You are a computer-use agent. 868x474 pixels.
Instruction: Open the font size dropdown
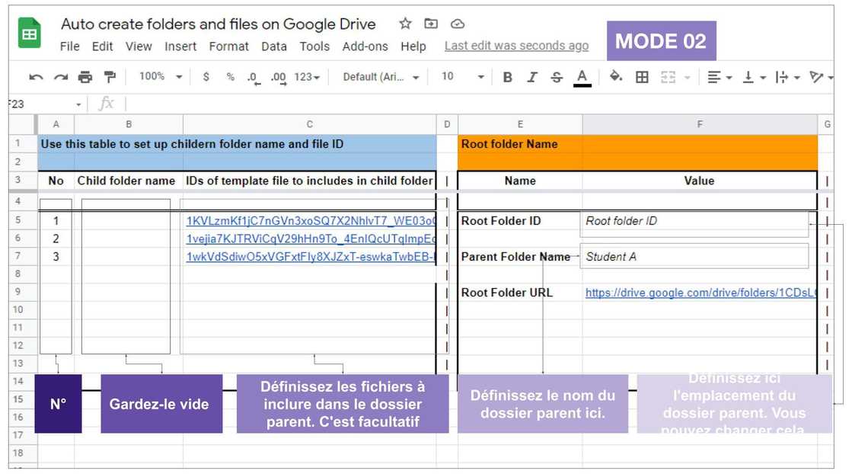click(x=462, y=77)
